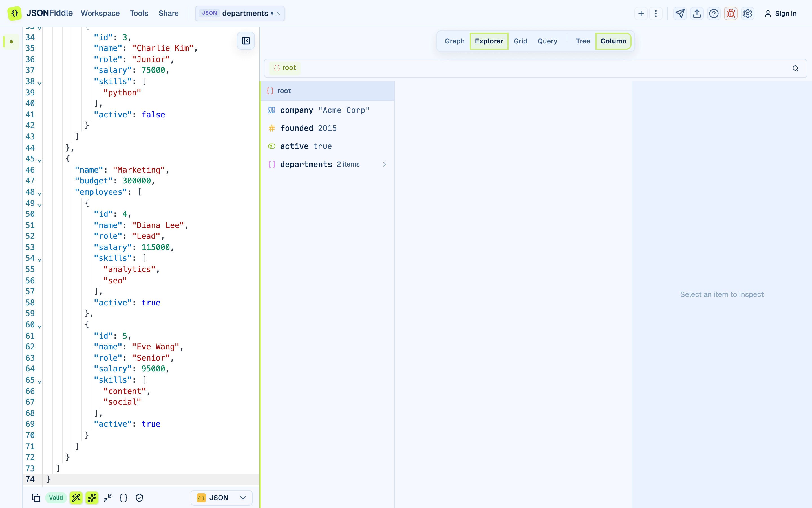Select the Explorer view tab

(489, 41)
